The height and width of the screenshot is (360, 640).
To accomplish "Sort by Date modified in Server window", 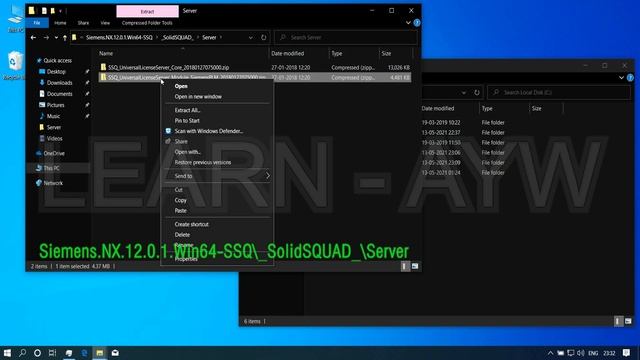I will click(287, 53).
